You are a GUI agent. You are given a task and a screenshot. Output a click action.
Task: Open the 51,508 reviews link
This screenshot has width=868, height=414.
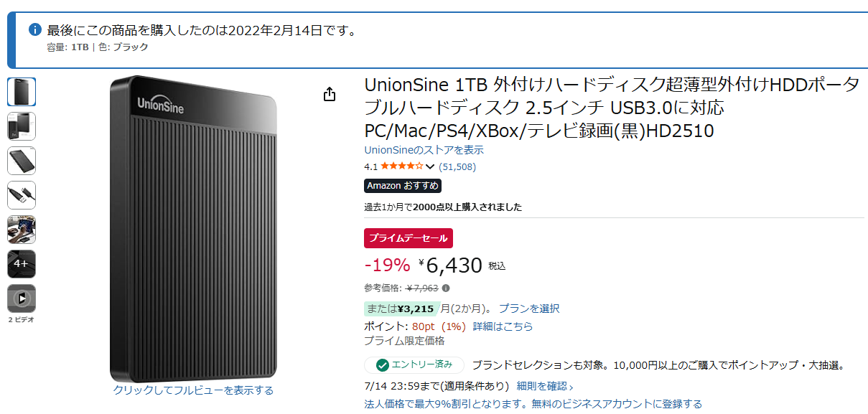click(457, 166)
